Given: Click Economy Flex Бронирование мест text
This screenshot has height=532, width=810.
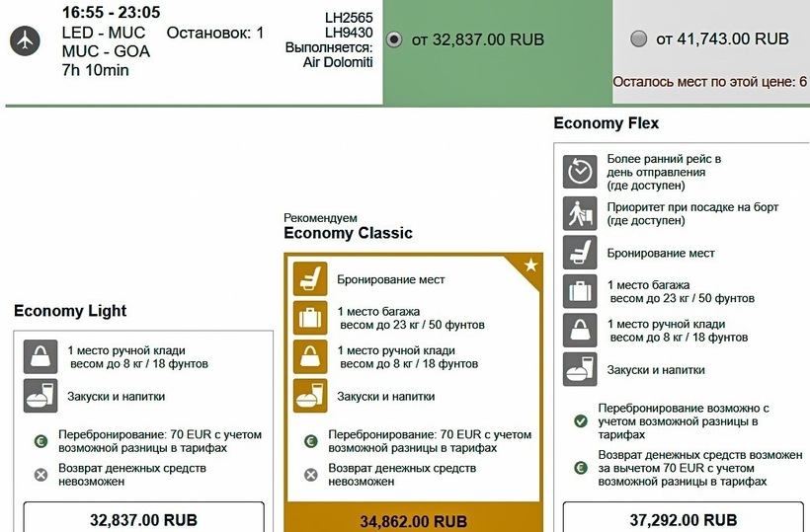Looking at the screenshot, I should [x=661, y=254].
